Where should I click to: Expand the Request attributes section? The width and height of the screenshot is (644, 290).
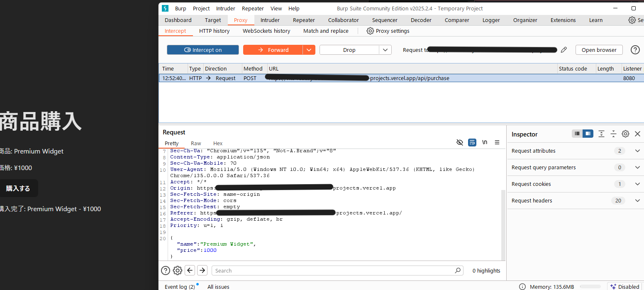pyautogui.click(x=576, y=151)
